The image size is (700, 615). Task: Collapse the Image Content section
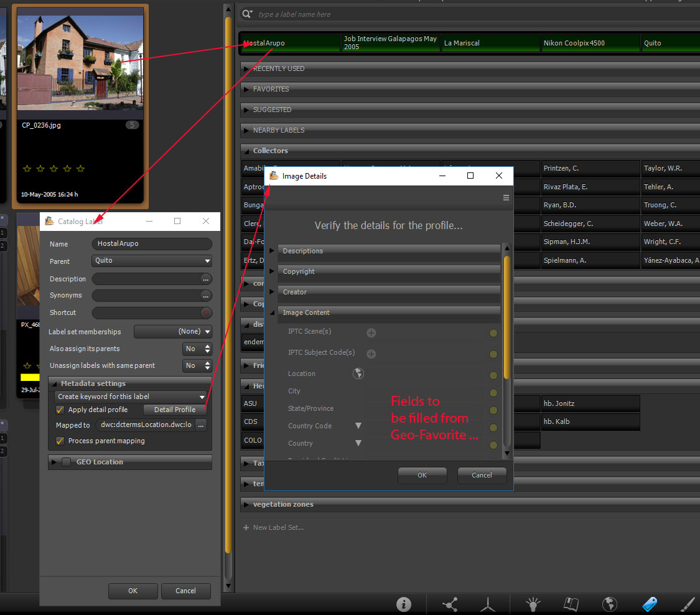tap(271, 312)
